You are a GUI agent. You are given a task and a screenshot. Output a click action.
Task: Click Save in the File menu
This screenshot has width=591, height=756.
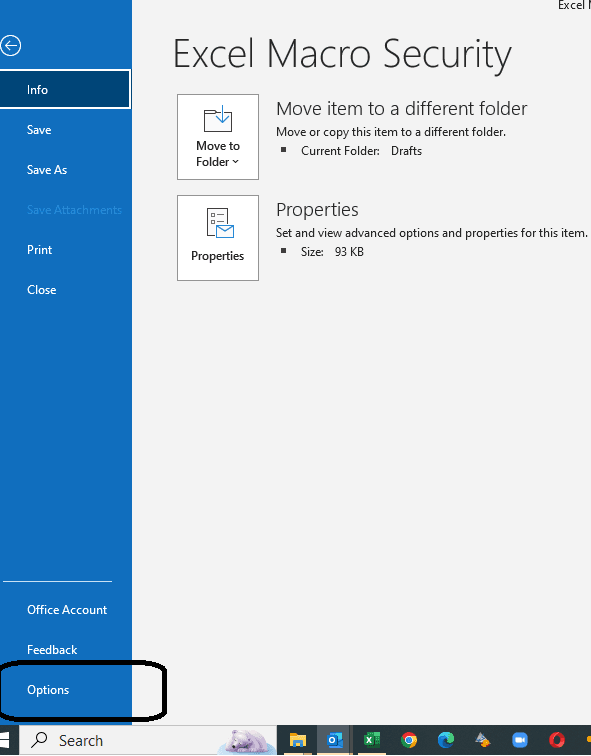(39, 130)
